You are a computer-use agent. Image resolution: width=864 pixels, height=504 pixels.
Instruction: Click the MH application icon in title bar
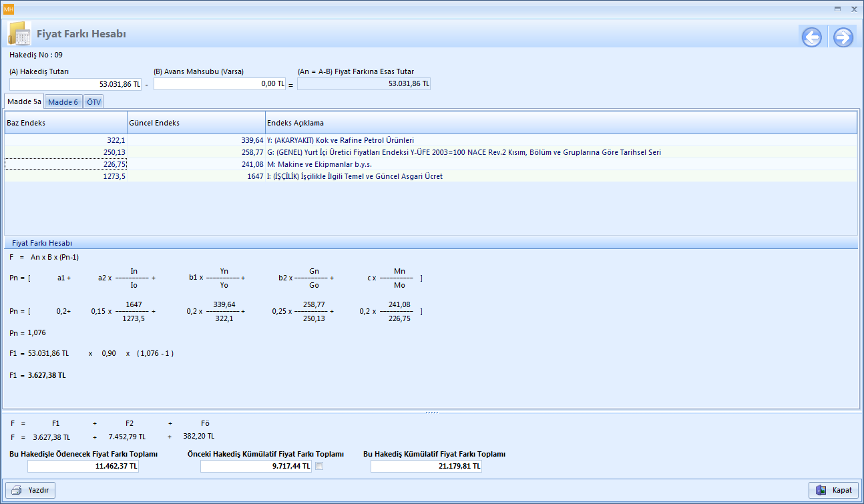pyautogui.click(x=9, y=9)
